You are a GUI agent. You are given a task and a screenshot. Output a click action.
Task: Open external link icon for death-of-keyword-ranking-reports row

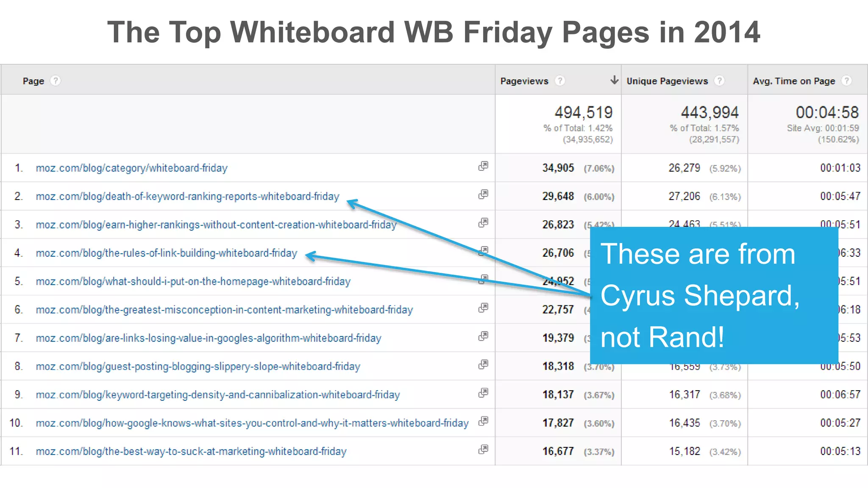click(x=483, y=194)
